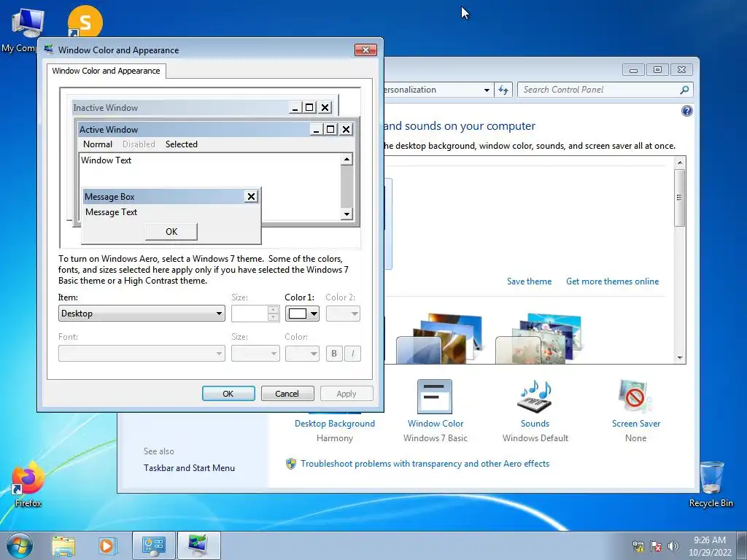This screenshot has height=560, width=747.
Task: Switch to Control Panel taskbar button
Action: [x=153, y=545]
